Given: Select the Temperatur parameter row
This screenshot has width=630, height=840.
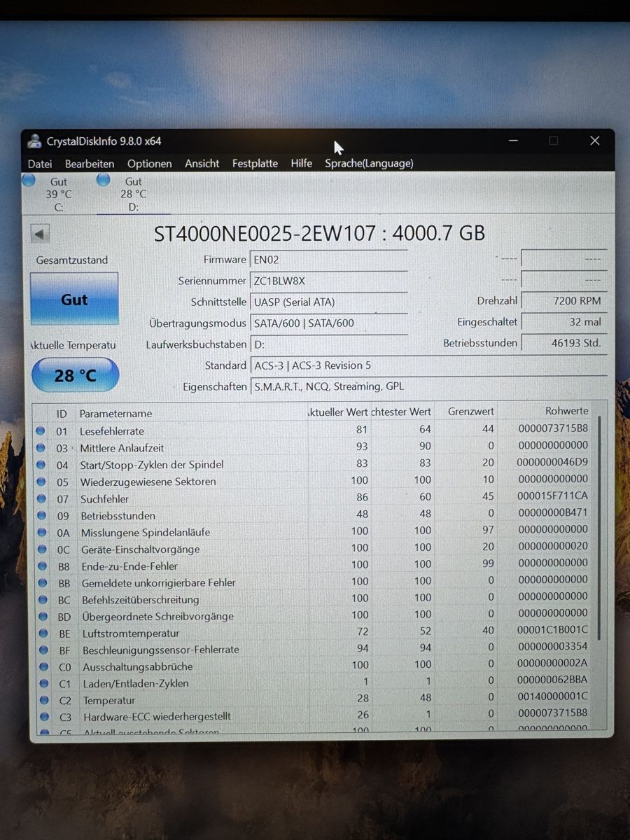Looking at the screenshot, I should click(x=315, y=700).
